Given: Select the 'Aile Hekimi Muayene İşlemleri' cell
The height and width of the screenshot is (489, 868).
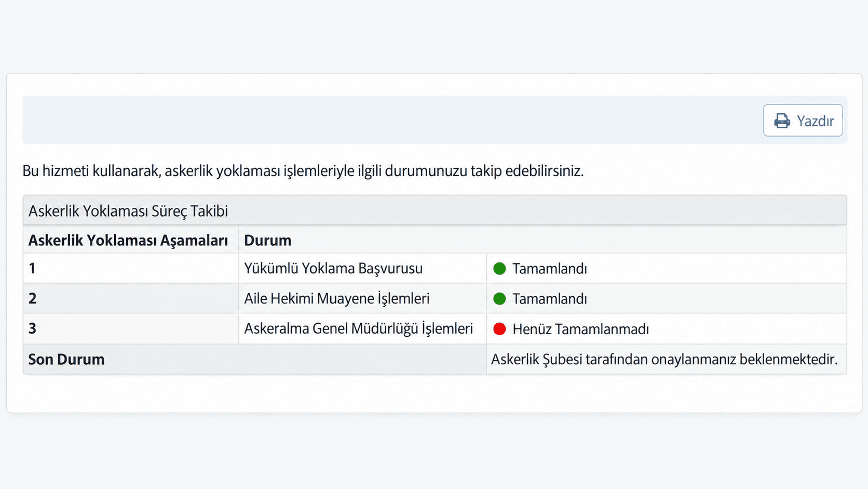Looking at the screenshot, I should pos(362,298).
